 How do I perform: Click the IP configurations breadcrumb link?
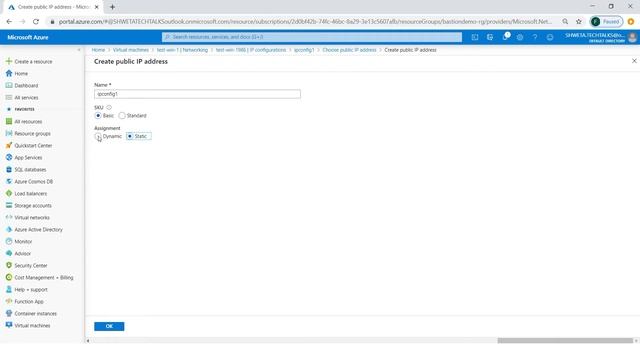click(x=251, y=50)
